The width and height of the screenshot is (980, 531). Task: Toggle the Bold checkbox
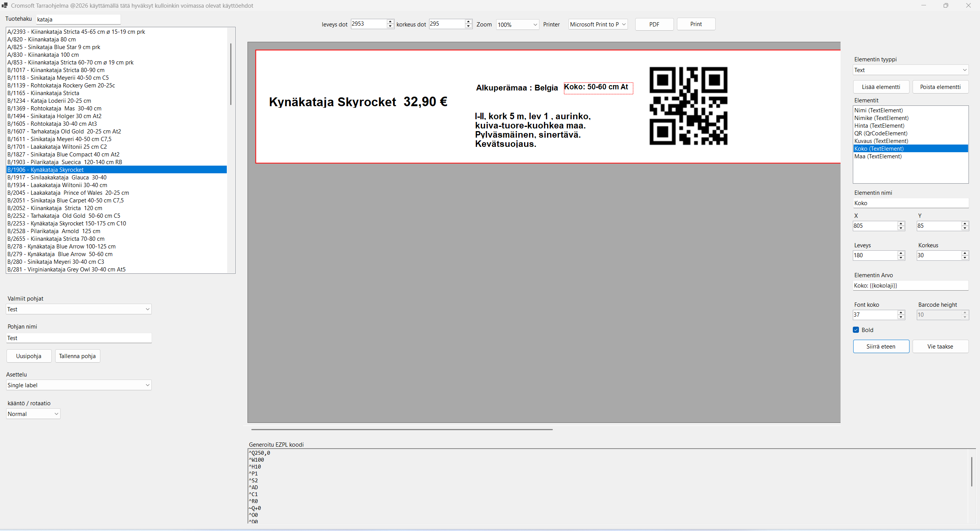point(856,330)
